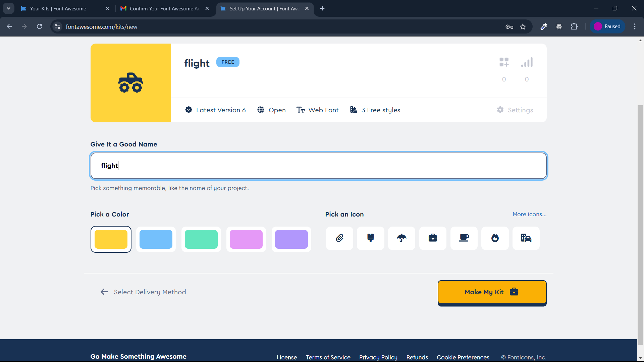Open the License footer link
Screen dimensions: 644x362
287,357
